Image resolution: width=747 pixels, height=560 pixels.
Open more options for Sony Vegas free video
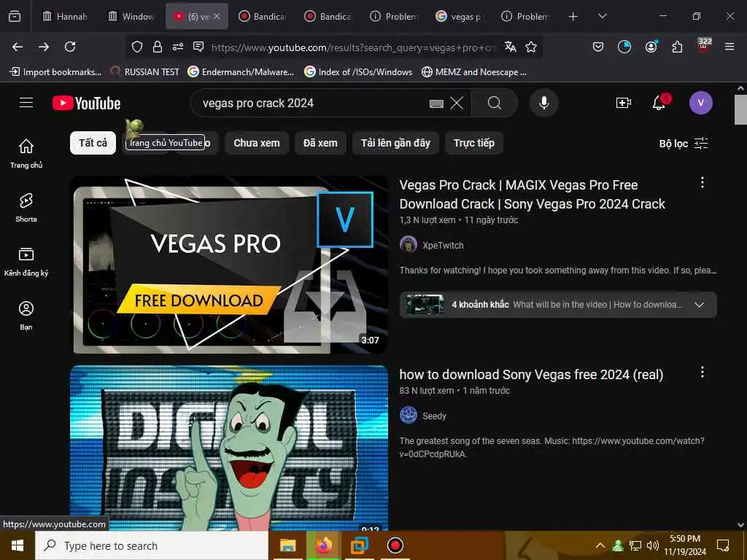coord(703,372)
